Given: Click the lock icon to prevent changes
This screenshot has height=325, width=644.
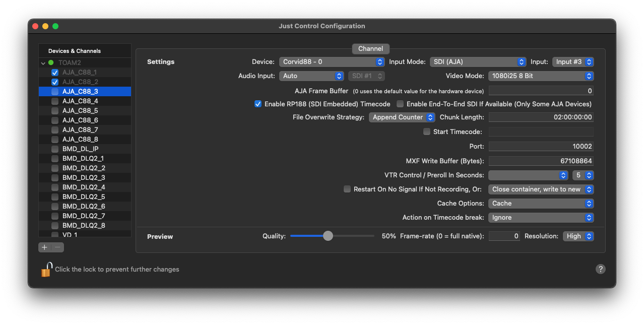Looking at the screenshot, I should (46, 269).
